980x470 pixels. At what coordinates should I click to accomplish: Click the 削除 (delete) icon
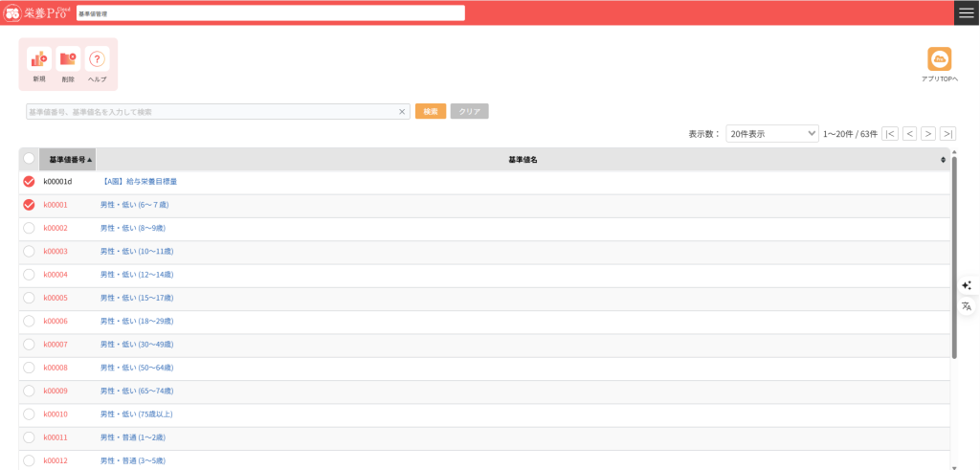[68, 59]
